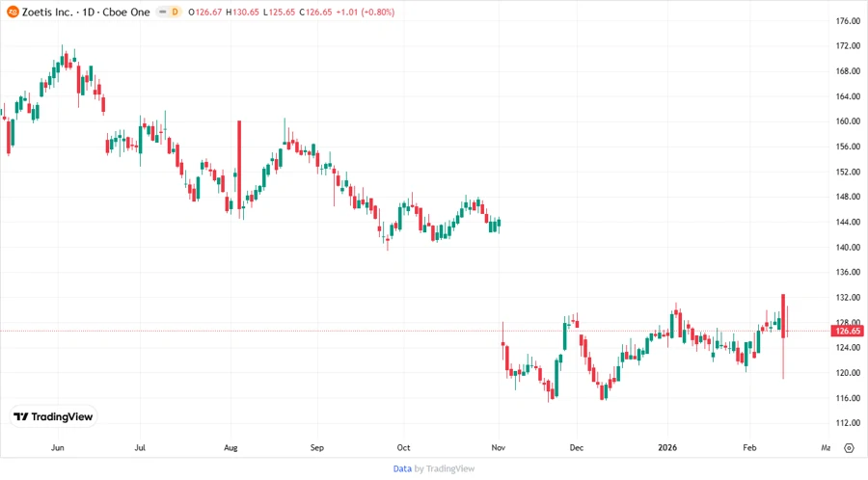
Task: Click the Sep label on time axis
Action: point(316,447)
